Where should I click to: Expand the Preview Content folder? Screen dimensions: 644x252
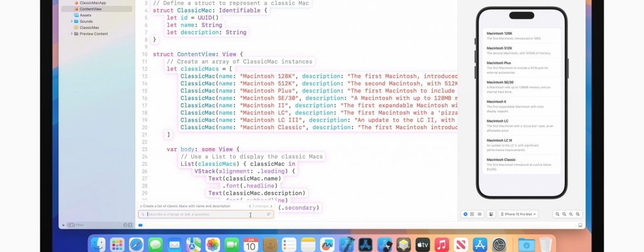72,34
